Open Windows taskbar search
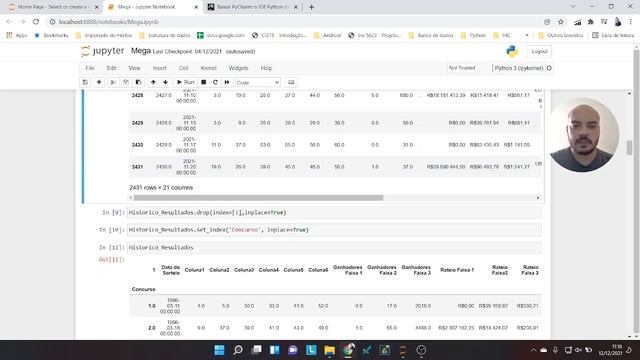Screen dimensions: 640x360 (x=238, y=350)
